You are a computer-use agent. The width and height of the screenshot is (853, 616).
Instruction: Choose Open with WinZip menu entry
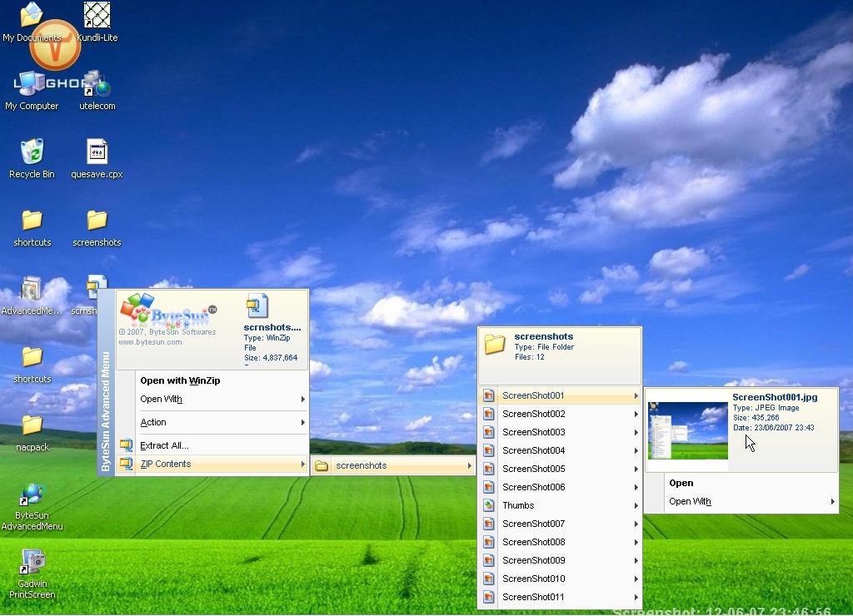[x=180, y=380]
